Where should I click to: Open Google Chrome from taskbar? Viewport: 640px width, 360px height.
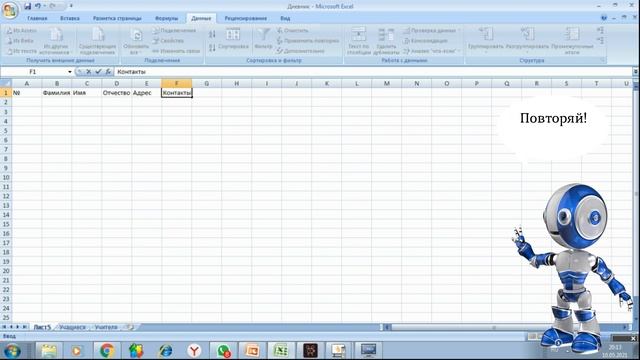pos(107,351)
